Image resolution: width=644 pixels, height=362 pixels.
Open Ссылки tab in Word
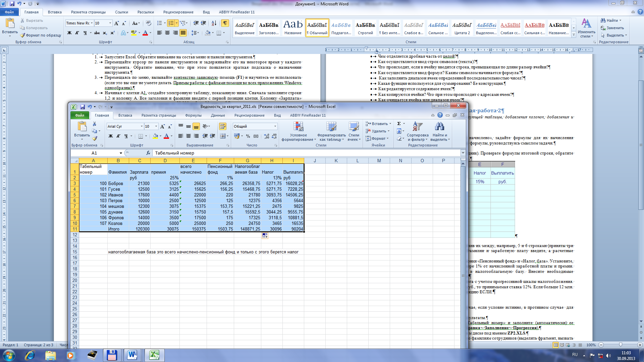(x=121, y=12)
